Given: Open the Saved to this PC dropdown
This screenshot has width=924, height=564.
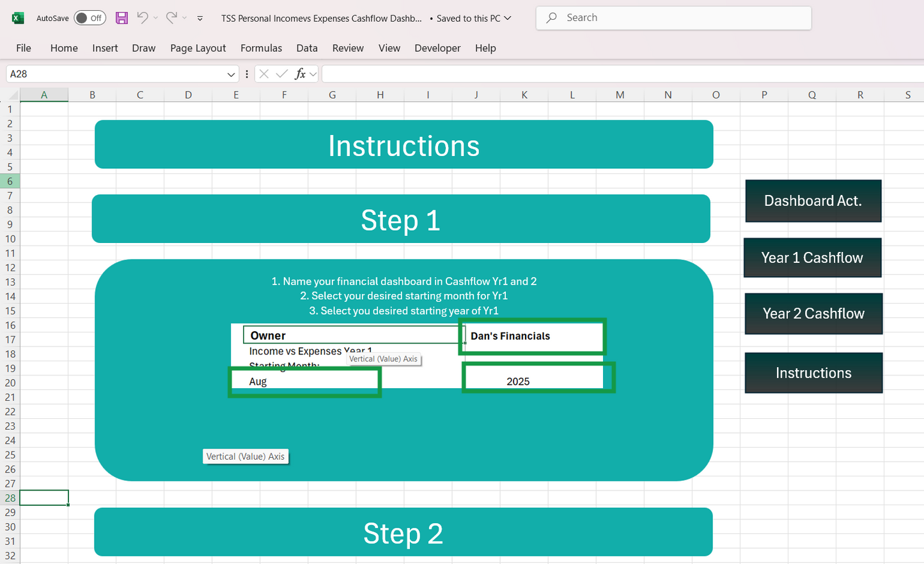Looking at the screenshot, I should [508, 19].
